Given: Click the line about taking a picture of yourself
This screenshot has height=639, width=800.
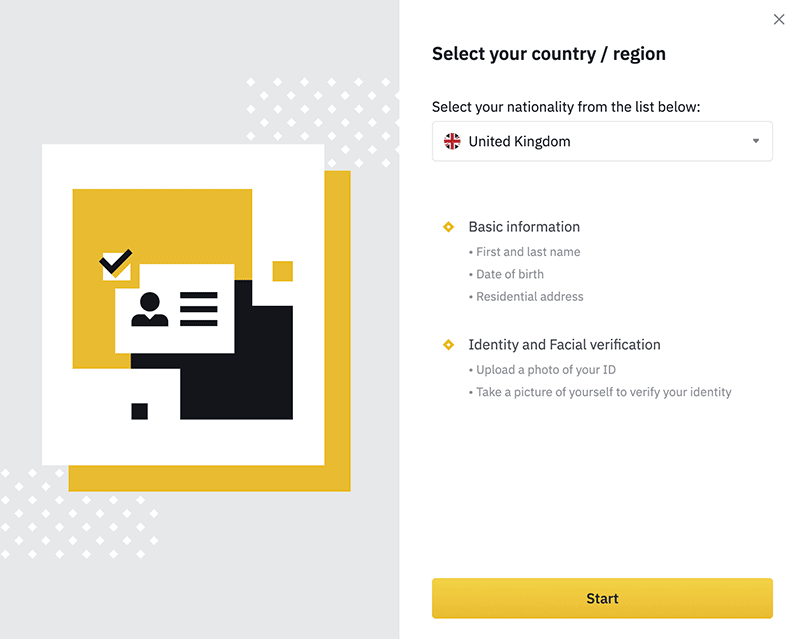Looking at the screenshot, I should (x=600, y=391).
